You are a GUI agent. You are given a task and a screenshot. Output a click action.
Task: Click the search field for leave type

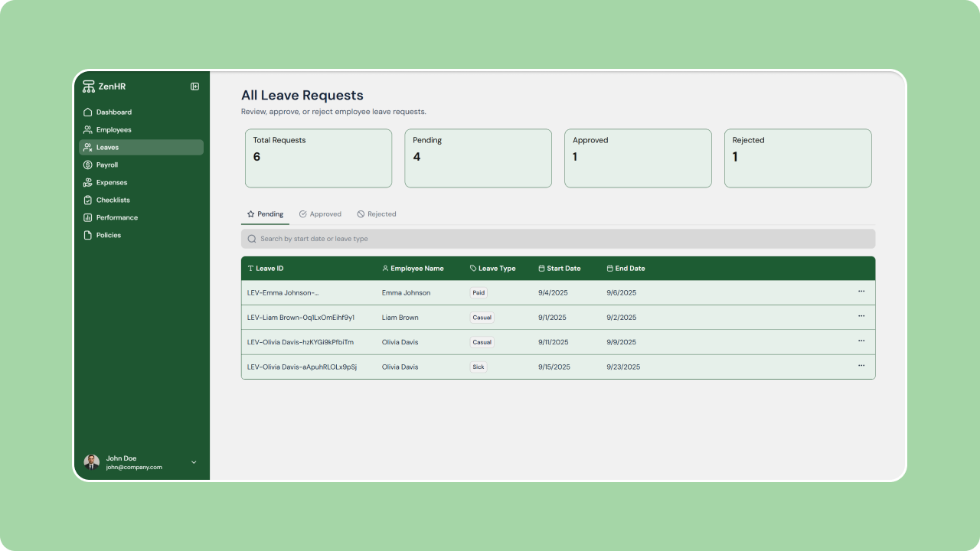[558, 239]
